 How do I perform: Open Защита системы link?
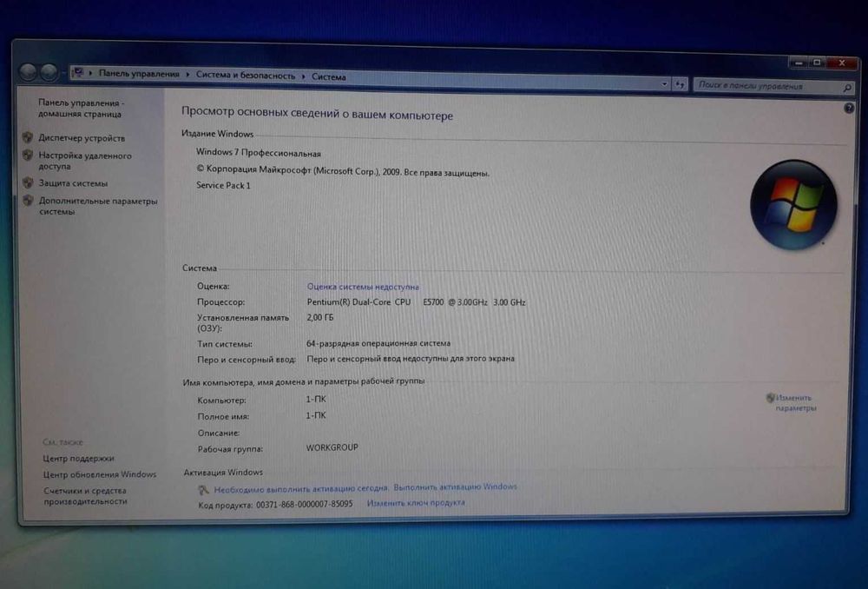click(73, 183)
